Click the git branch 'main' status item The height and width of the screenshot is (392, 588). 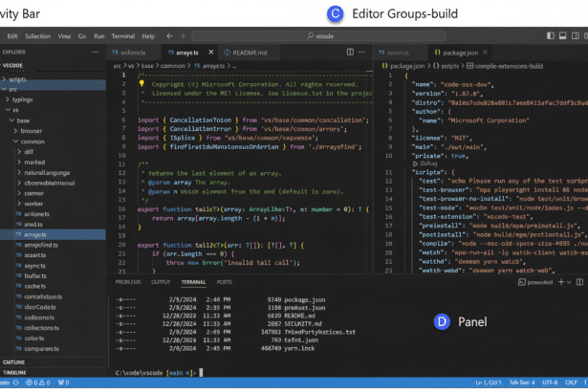click(x=5, y=382)
